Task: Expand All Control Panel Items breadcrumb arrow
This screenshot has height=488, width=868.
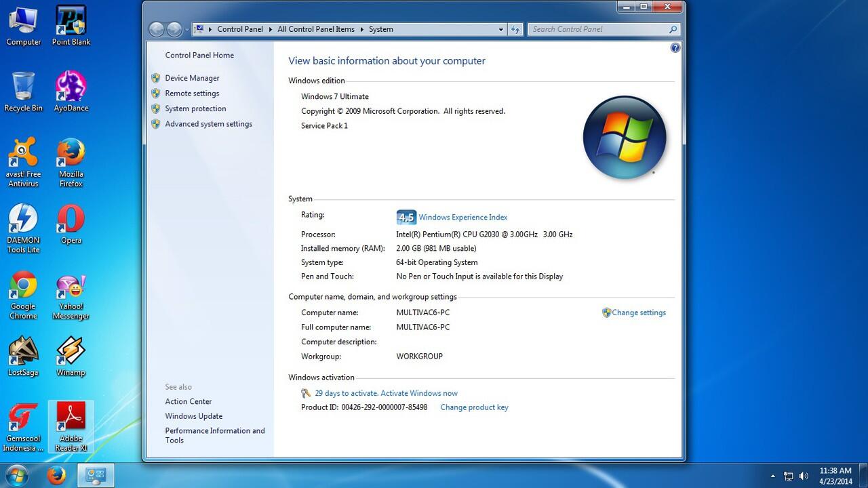Action: point(361,29)
